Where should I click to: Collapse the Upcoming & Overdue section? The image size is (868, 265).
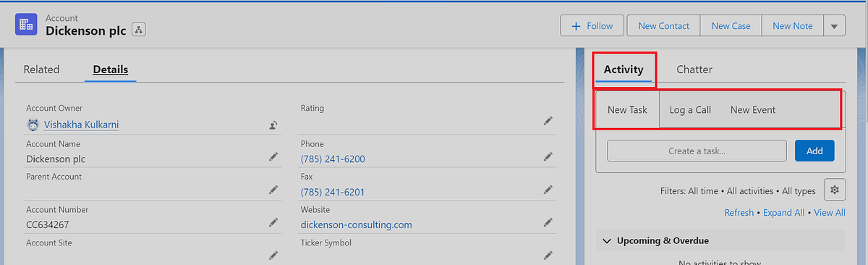[x=606, y=240]
